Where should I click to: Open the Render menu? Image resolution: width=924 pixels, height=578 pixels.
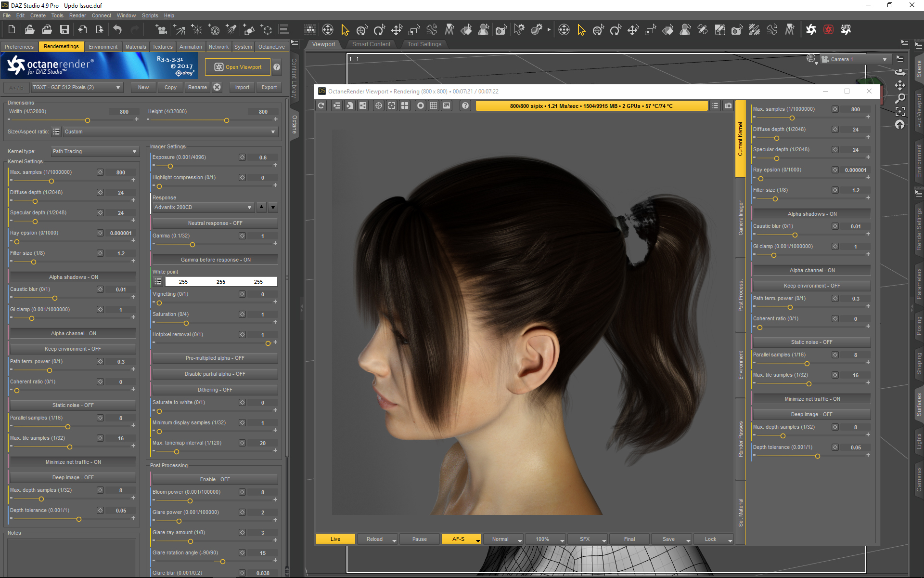pyautogui.click(x=77, y=15)
